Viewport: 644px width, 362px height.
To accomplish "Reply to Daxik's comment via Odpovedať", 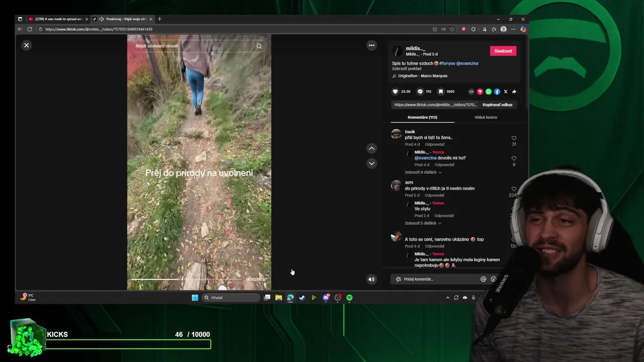I will [x=435, y=144].
